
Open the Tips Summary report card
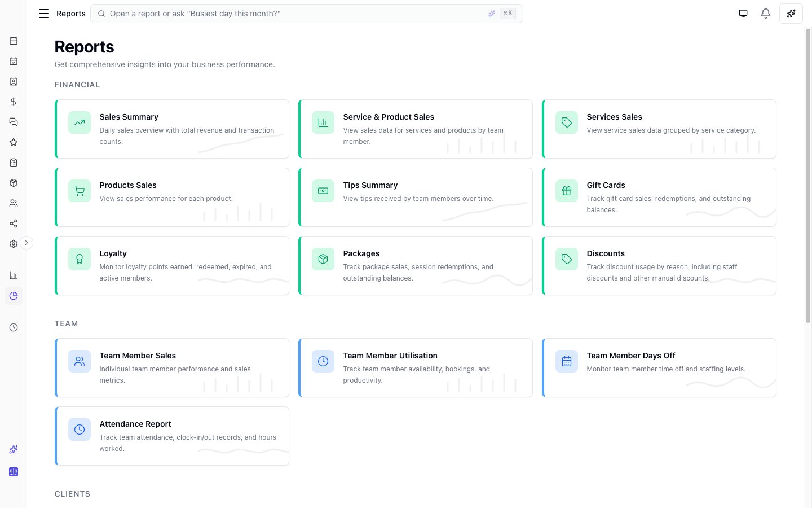click(x=416, y=198)
